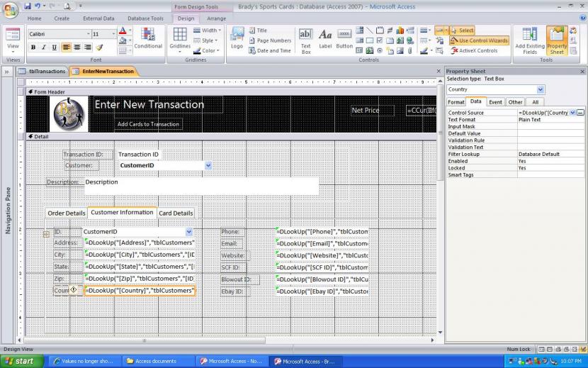Toggle Use Control Wizards

pos(479,40)
